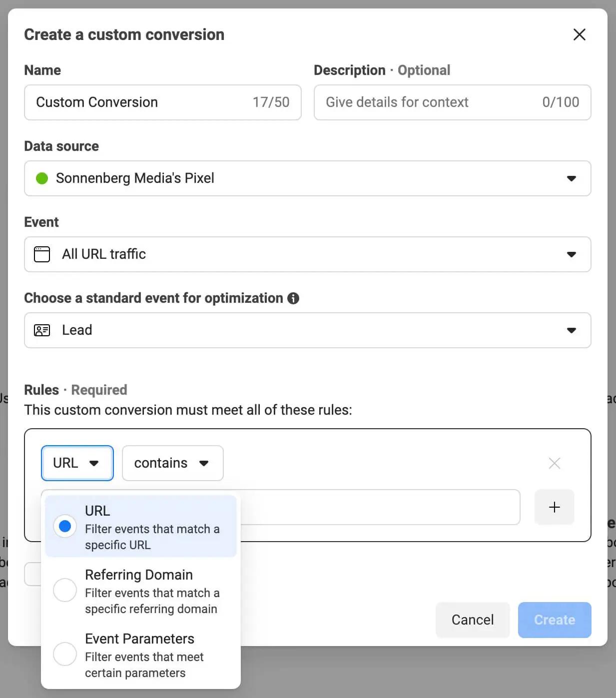Click the green pixel status dot
This screenshot has height=698, width=616.
pyautogui.click(x=42, y=178)
